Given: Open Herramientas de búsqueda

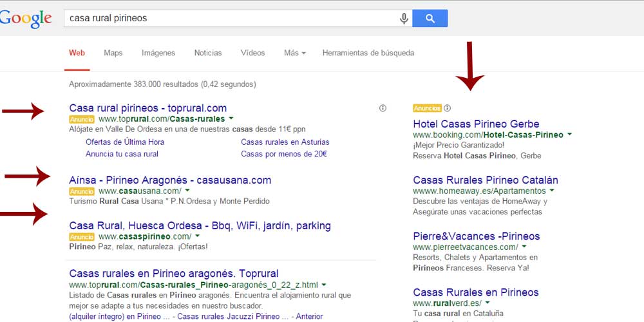Looking at the screenshot, I should point(368,53).
